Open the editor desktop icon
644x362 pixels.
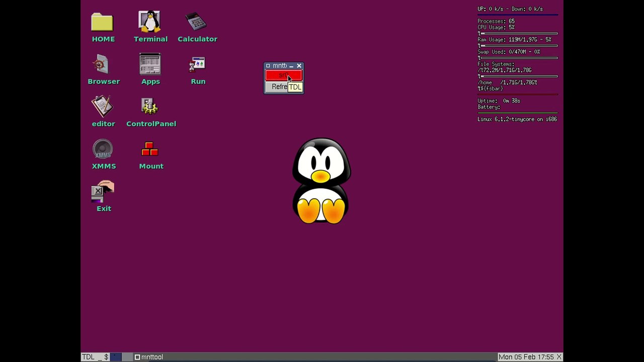click(103, 112)
